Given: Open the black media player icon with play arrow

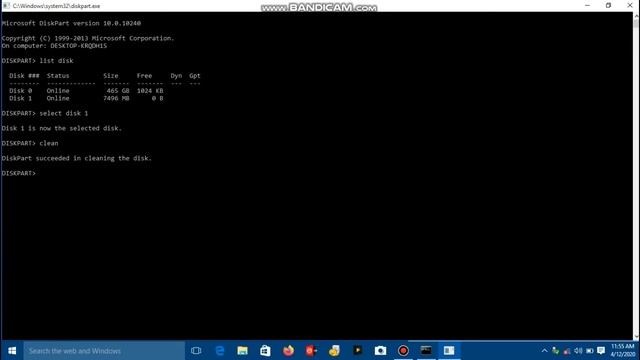Looking at the screenshot, I should [357, 351].
